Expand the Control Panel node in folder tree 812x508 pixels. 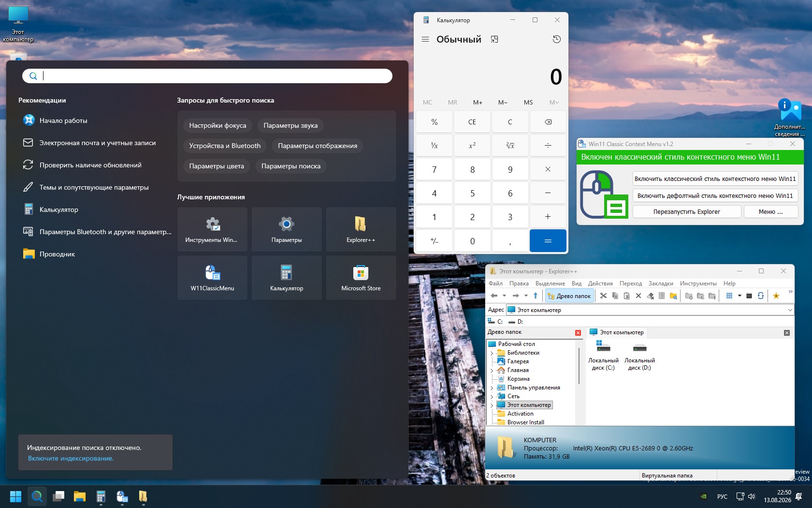click(492, 388)
